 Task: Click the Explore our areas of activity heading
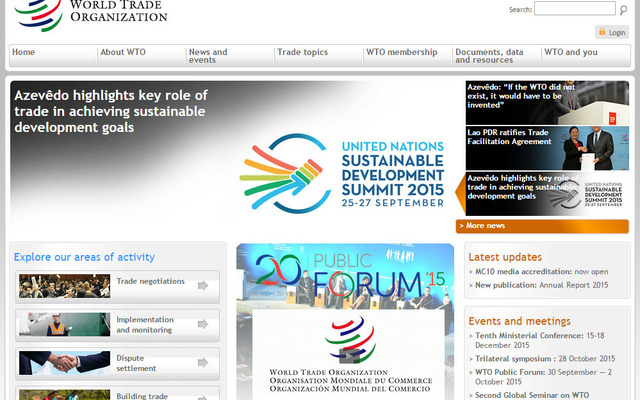click(84, 257)
